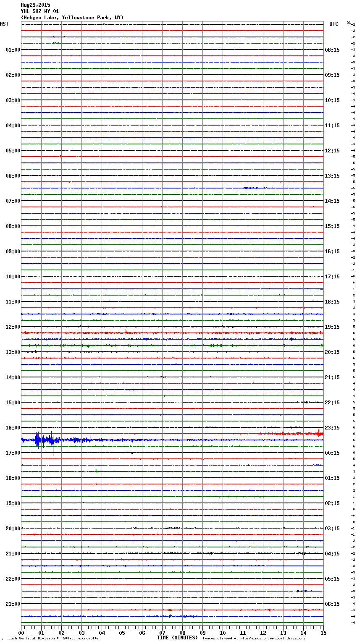Click the 18:15 UTC time label
Viewport: 357px width, 644px height.
(332, 302)
